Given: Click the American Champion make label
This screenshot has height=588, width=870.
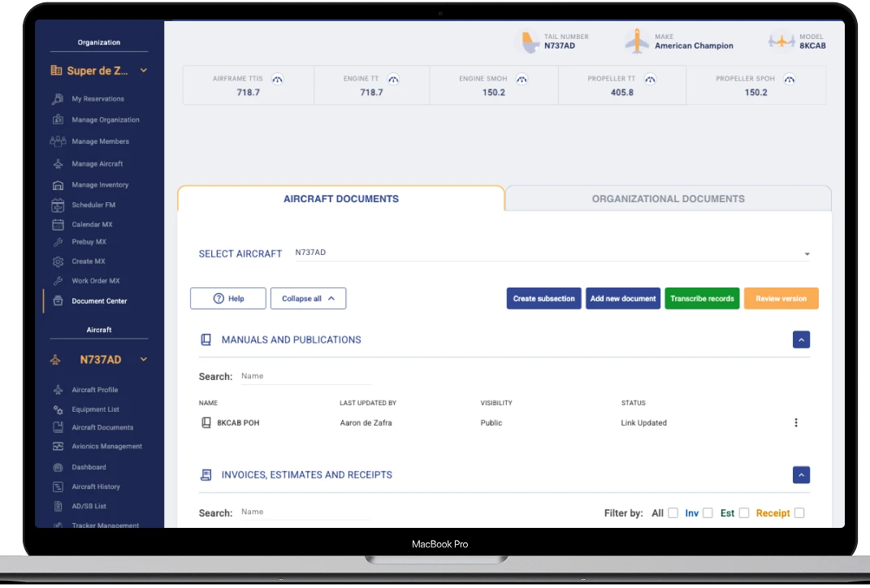Looking at the screenshot, I should click(x=694, y=46).
